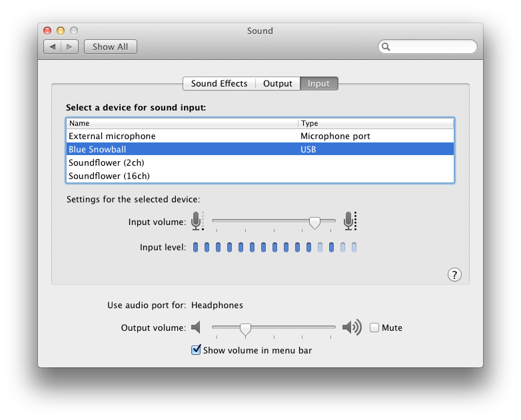Click the loud microphone icon at the slider's right end
The image size is (521, 420).
(x=350, y=221)
